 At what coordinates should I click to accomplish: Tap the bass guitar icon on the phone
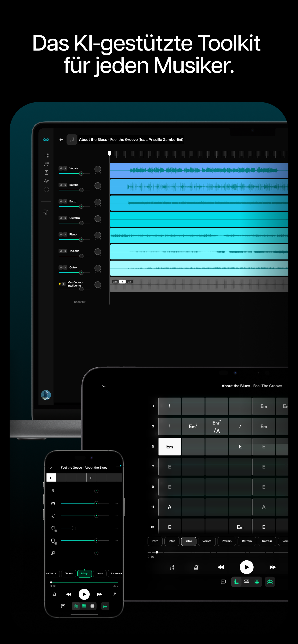[53, 516]
